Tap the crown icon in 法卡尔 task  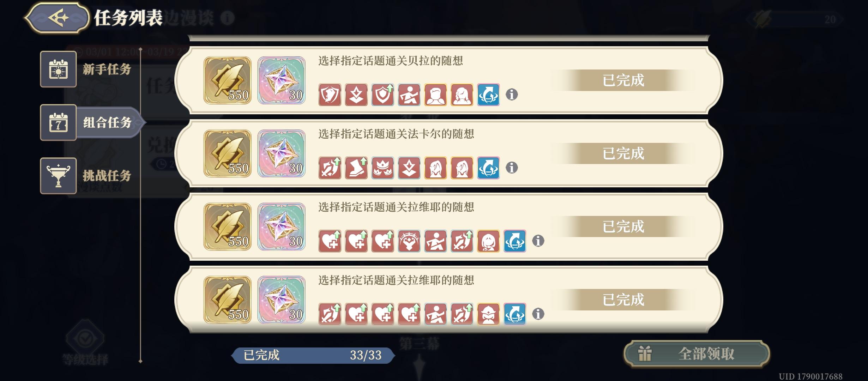pyautogui.click(x=382, y=168)
